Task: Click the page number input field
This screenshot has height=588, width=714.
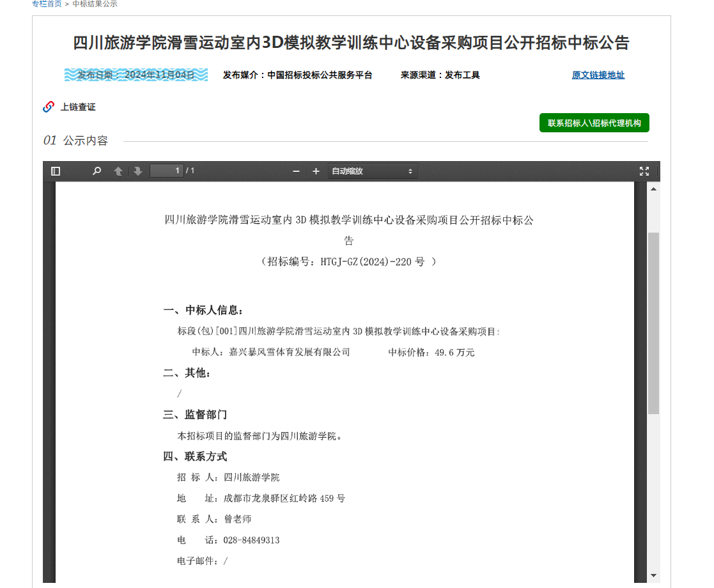Action: click(x=167, y=171)
